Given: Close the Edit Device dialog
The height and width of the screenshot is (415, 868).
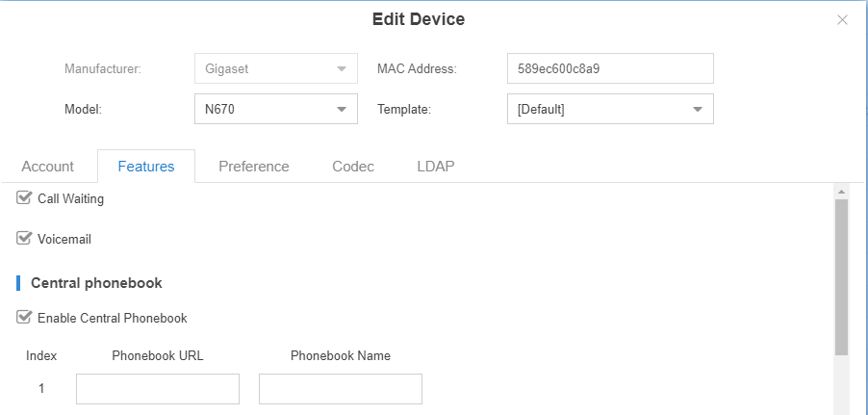Looking at the screenshot, I should click(842, 20).
